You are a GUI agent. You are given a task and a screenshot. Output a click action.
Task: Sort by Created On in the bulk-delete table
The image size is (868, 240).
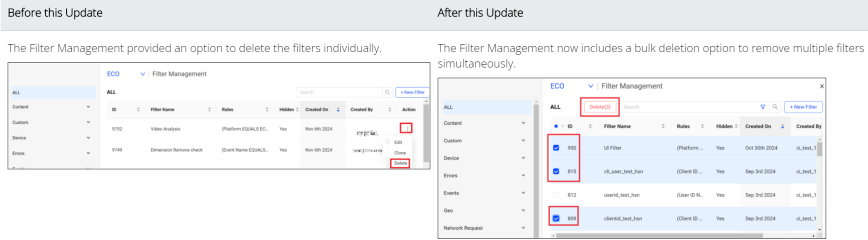(x=782, y=127)
